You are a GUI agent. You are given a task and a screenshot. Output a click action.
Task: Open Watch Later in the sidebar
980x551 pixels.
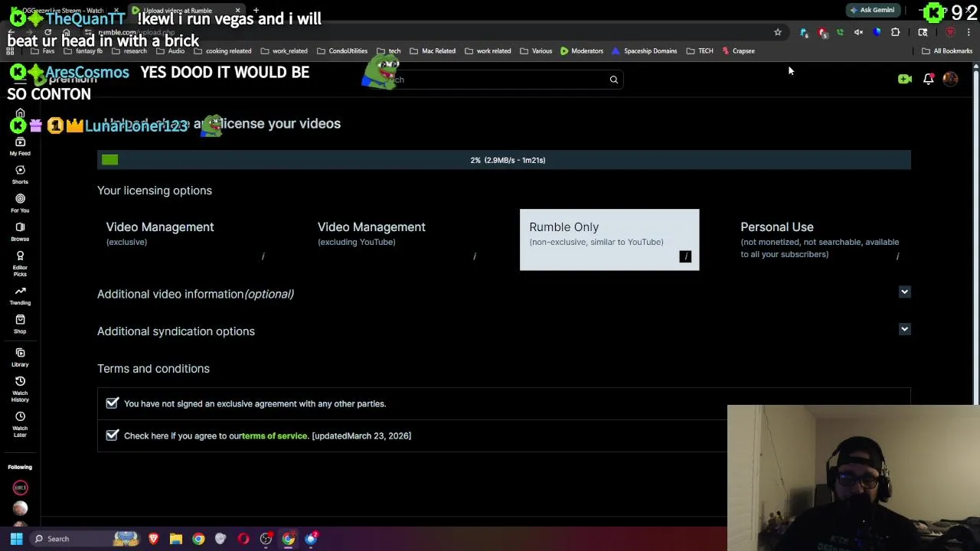coord(20,424)
